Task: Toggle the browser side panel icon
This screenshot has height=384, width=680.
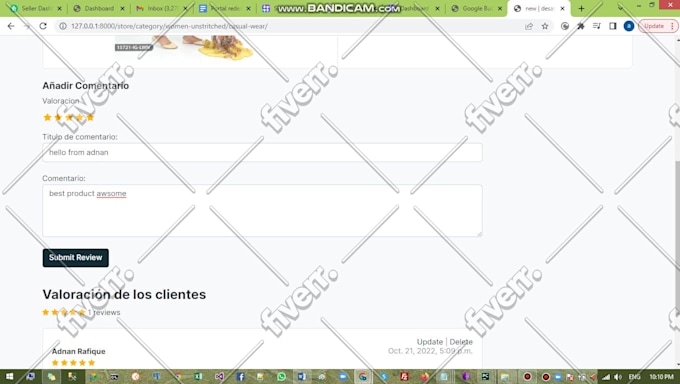Action: tap(613, 26)
